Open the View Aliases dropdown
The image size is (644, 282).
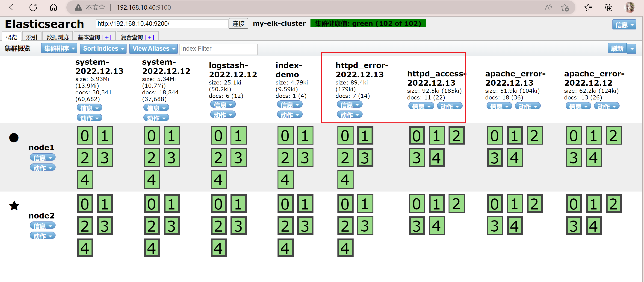pos(154,48)
